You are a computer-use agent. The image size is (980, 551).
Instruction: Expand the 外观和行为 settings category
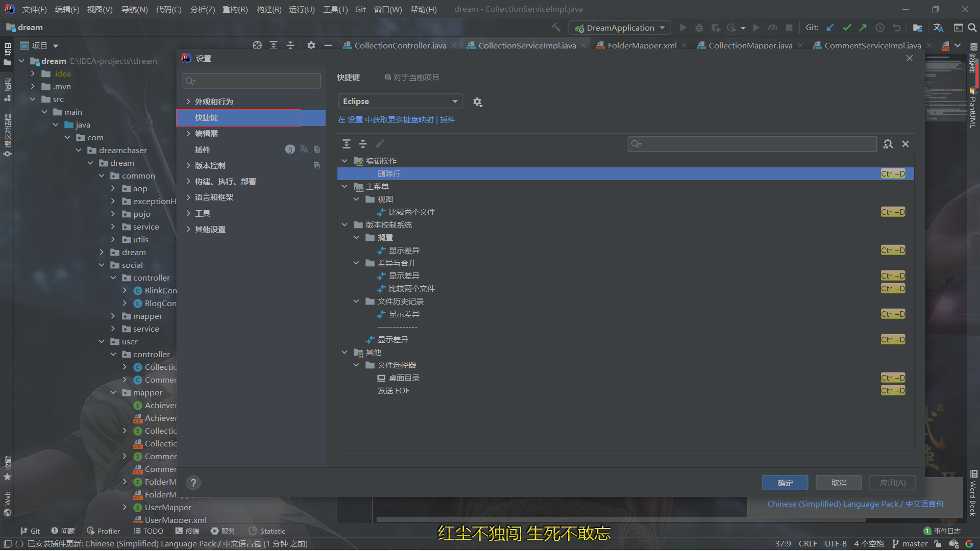click(x=188, y=102)
